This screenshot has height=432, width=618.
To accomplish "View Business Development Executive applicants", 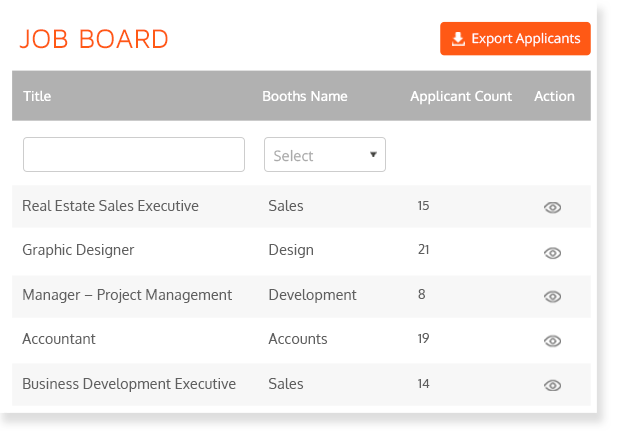I will pyautogui.click(x=552, y=385).
